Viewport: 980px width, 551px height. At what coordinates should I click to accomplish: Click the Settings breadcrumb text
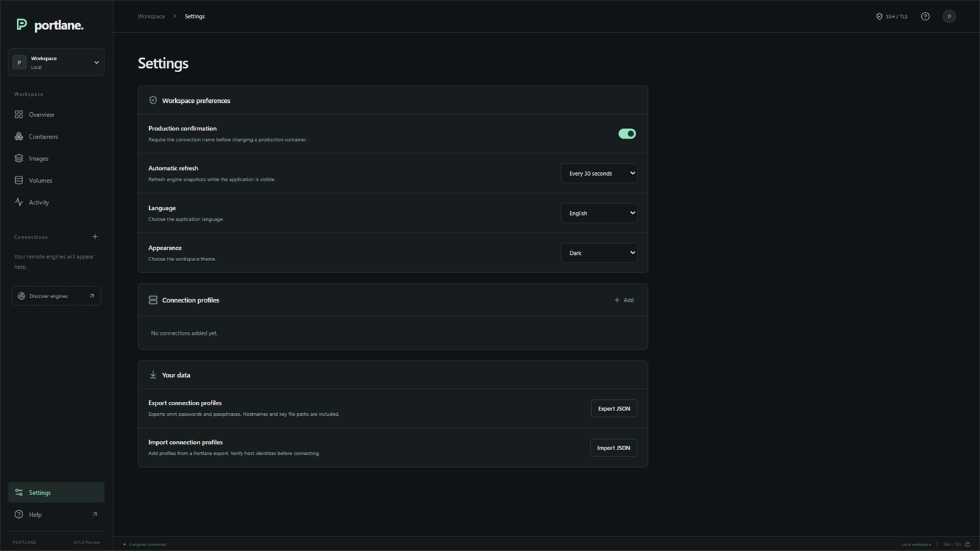pos(195,16)
